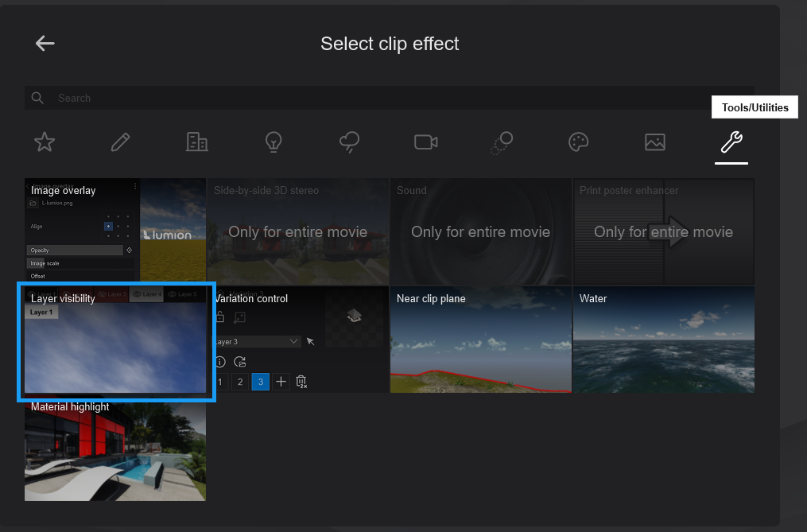Screen dimensions: 807x532
Task: Open the animation motion effects category
Action: tap(502, 142)
